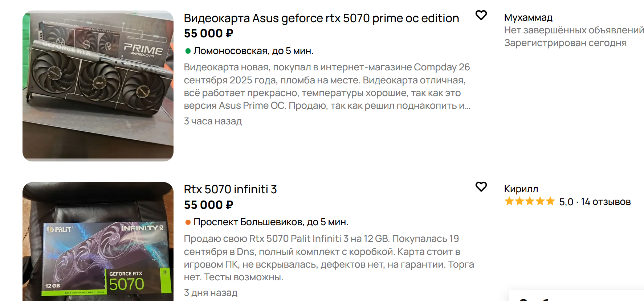This screenshot has width=644, height=301.
Task: Open the "14 отзывов" reviews link
Action: point(606,202)
